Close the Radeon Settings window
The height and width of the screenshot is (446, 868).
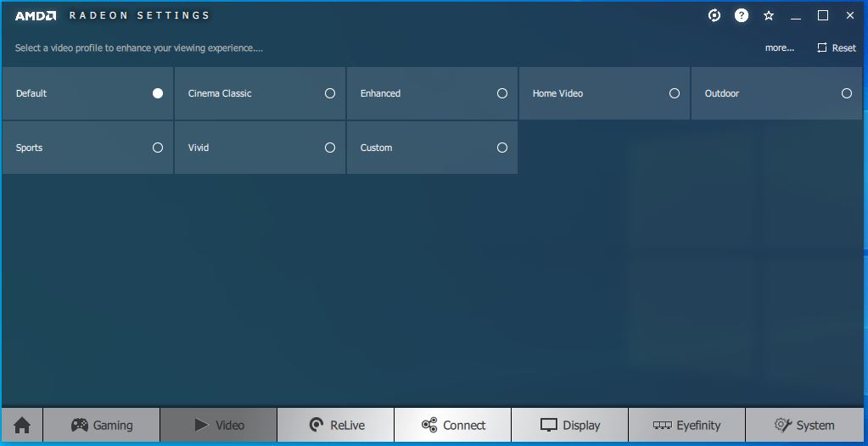[x=850, y=15]
